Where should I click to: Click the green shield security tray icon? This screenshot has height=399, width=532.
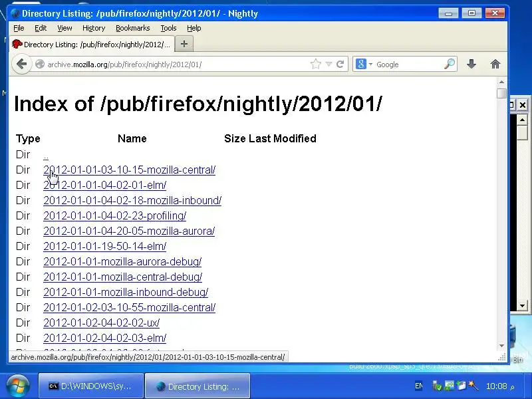click(x=438, y=386)
